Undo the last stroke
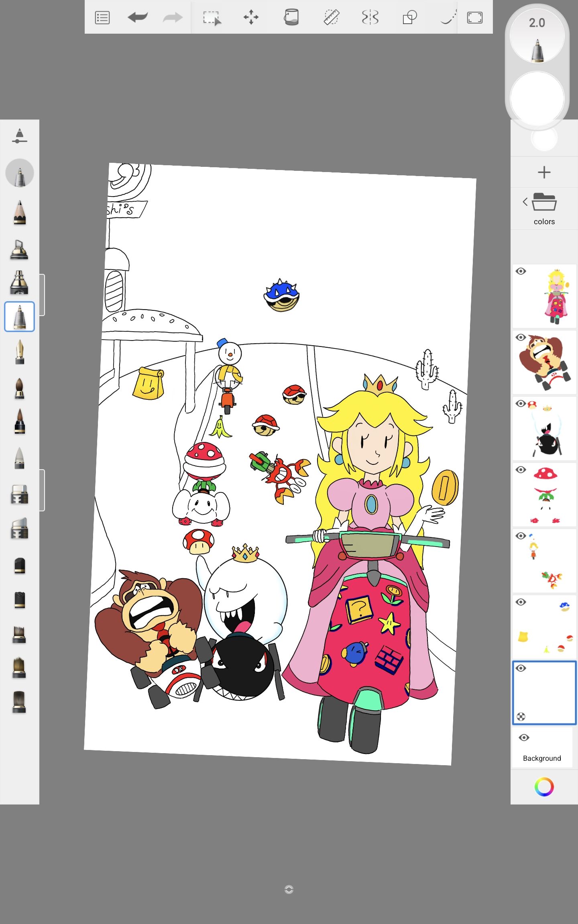The image size is (578, 924). (138, 17)
